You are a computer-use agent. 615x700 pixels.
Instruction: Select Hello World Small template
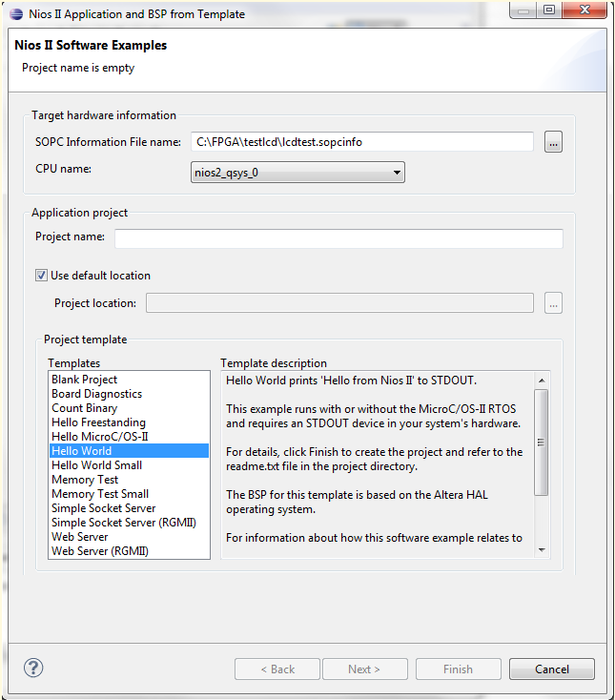tap(129, 465)
